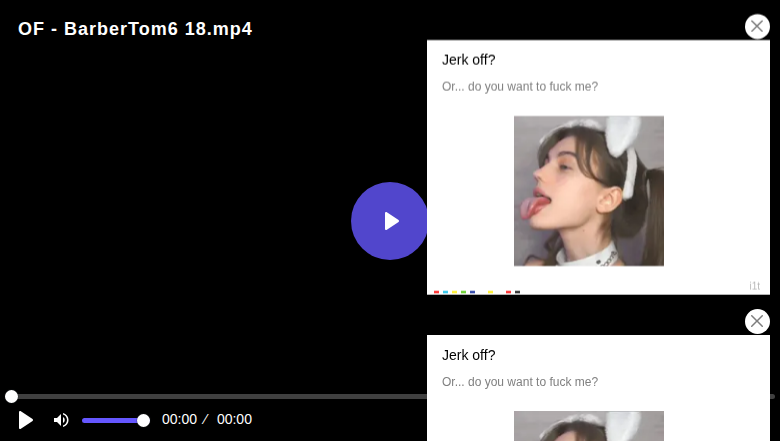The width and height of the screenshot is (780, 441).
Task: Click the total duration time display
Action: click(x=234, y=420)
